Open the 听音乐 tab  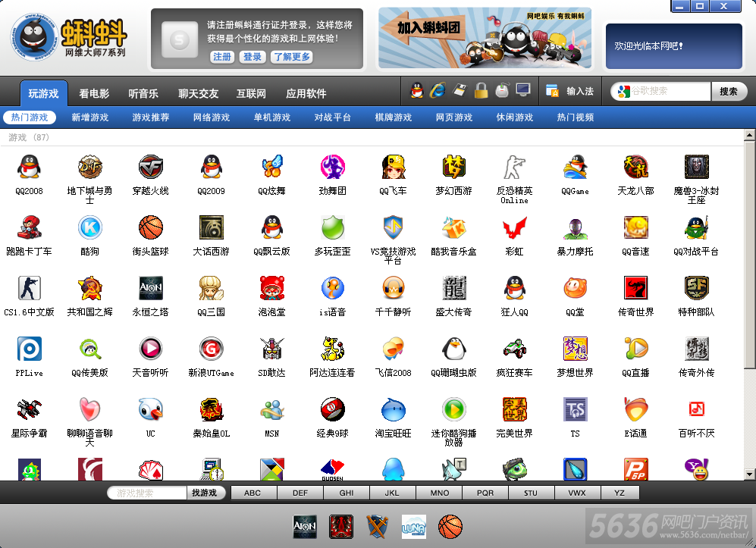click(x=143, y=93)
